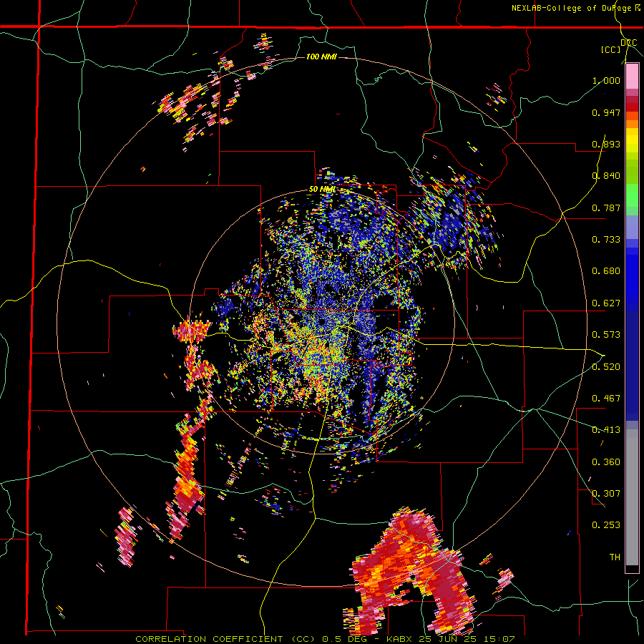Click the 0.253 legend value
644x644 pixels.
606,525
